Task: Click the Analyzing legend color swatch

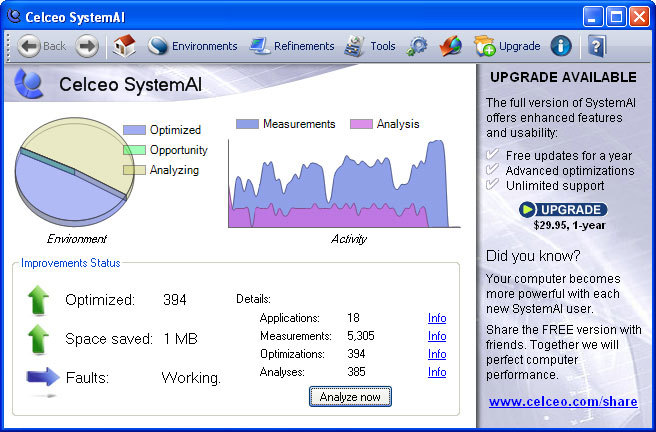Action: [134, 170]
